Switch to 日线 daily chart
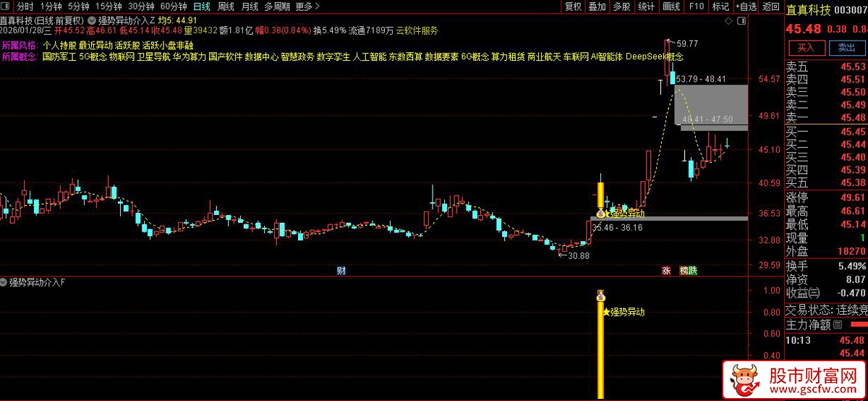Image resolution: width=868 pixels, height=401 pixels. click(202, 7)
